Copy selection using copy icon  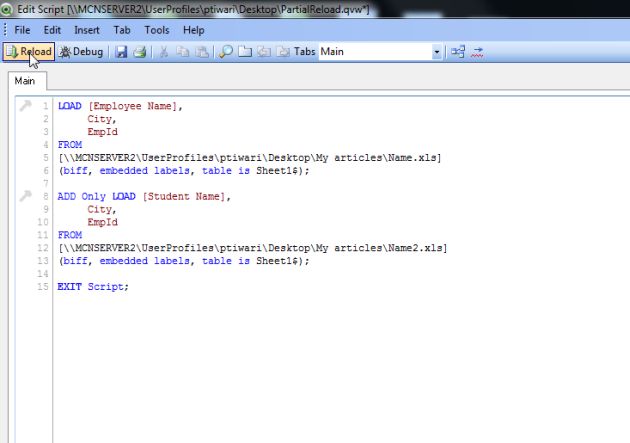(183, 52)
